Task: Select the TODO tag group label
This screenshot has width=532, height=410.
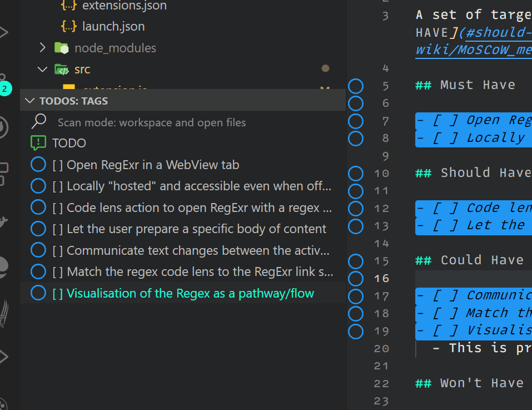Action: tap(69, 143)
